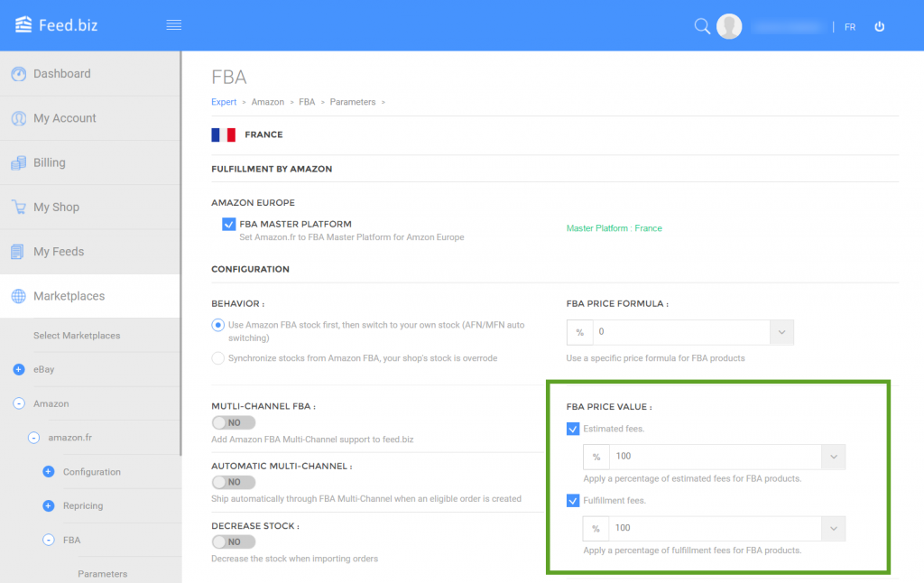
Task: Open the search magnifier icon
Action: (702, 26)
